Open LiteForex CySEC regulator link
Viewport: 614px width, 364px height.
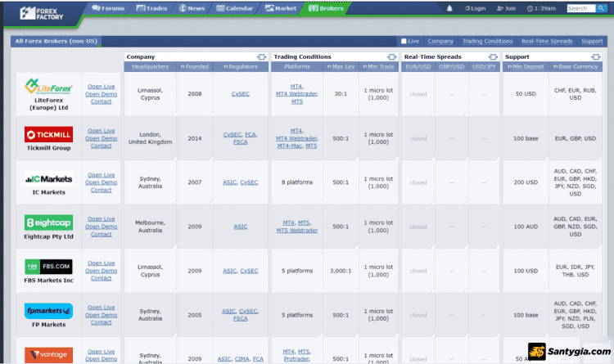coord(241,94)
